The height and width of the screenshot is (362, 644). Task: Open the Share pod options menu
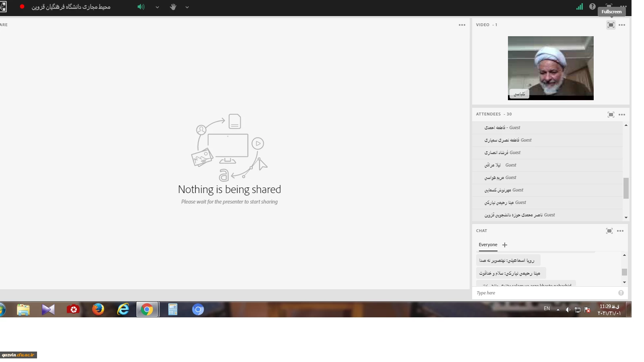coord(462,25)
